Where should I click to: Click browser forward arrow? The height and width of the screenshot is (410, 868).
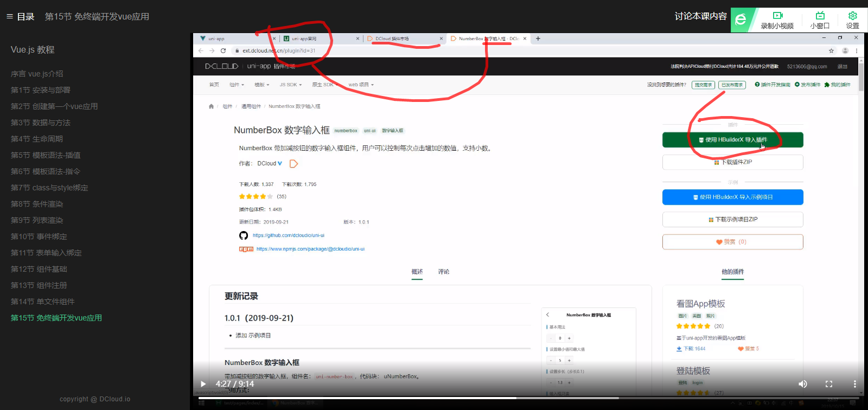212,50
